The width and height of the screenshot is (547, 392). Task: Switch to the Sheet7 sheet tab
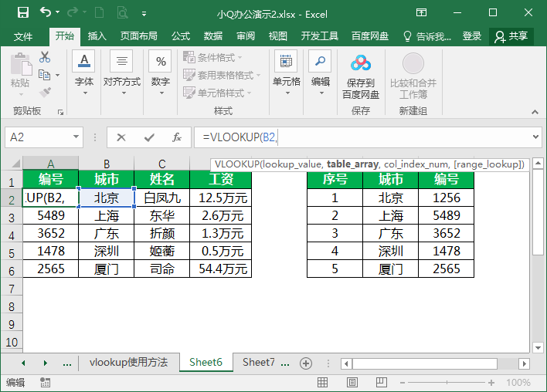(259, 363)
